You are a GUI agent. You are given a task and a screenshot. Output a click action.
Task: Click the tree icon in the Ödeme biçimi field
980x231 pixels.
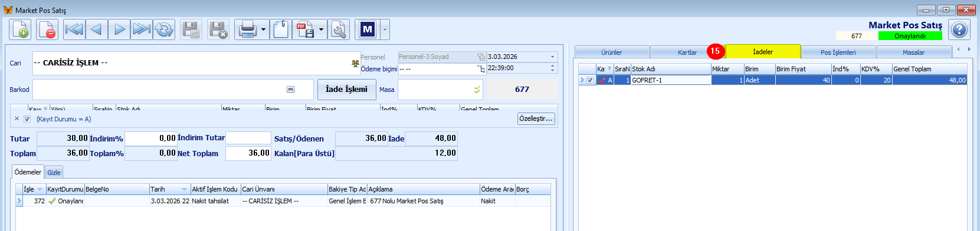tap(481, 68)
